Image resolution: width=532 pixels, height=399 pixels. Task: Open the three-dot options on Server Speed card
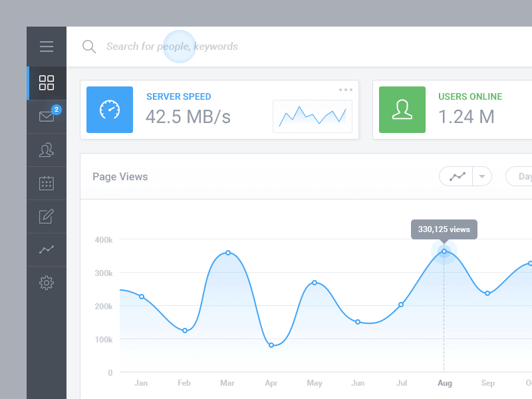[x=345, y=89]
